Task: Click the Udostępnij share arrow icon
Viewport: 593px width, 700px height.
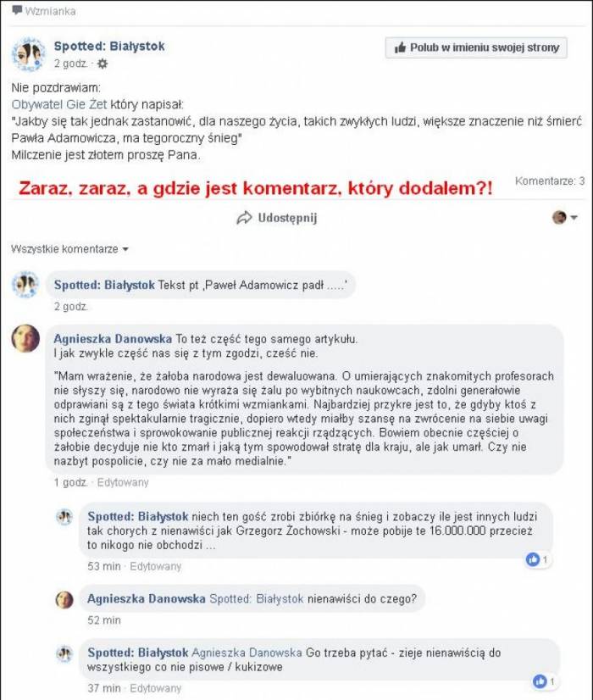Action: (x=244, y=218)
